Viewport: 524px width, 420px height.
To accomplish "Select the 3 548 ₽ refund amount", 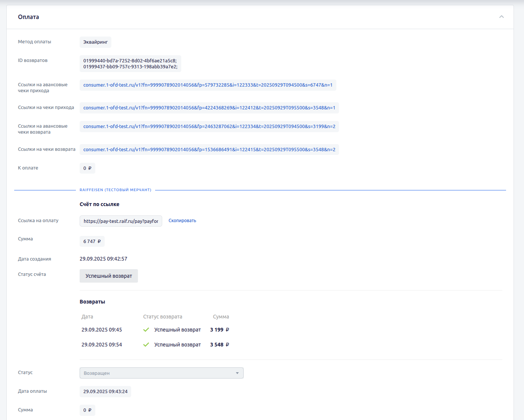I will click(x=219, y=345).
